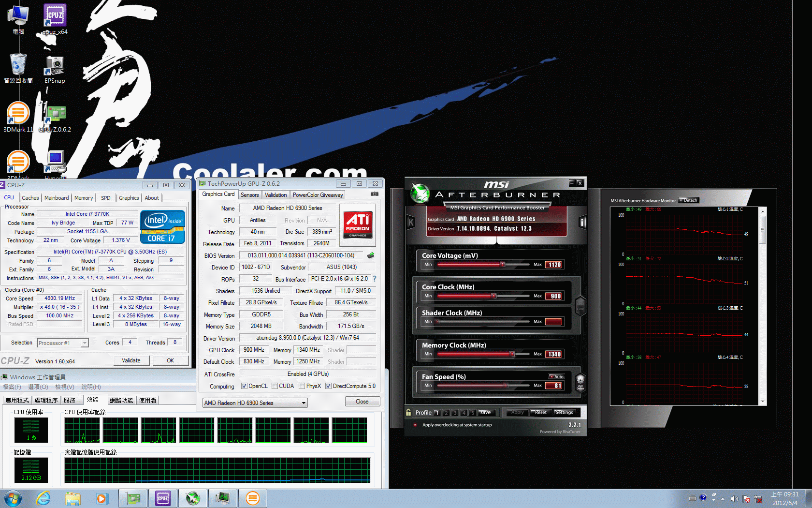The height and width of the screenshot is (508, 812).
Task: Click OK button in CPU-Z
Action: click(171, 360)
